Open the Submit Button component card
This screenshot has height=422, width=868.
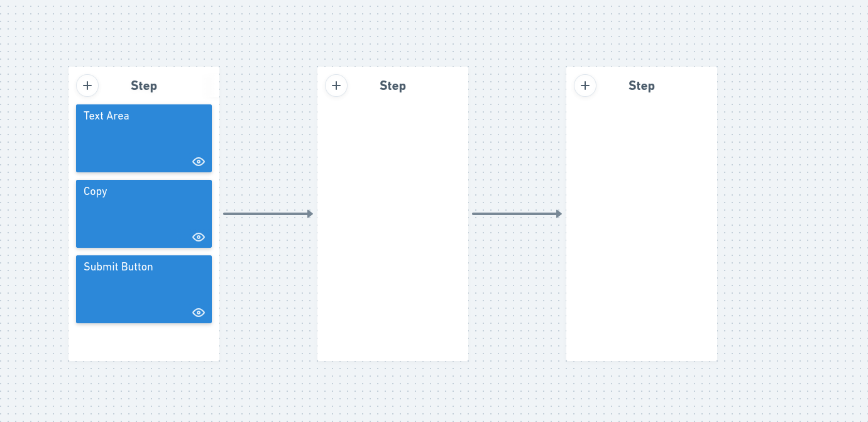[143, 292]
